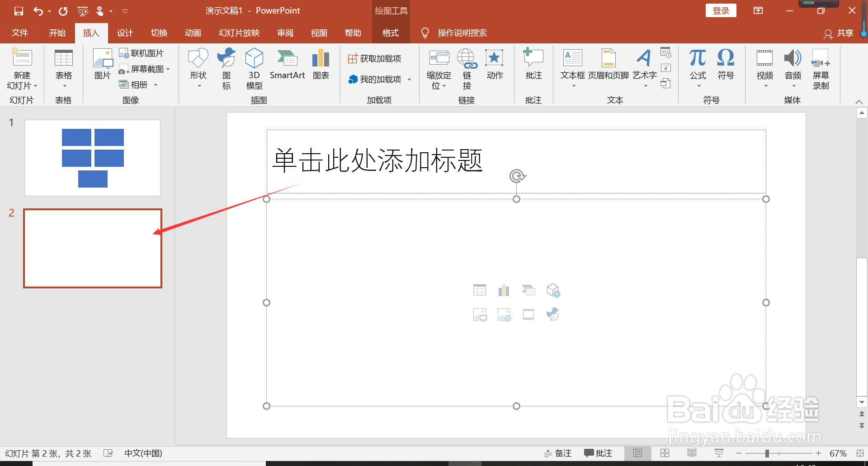
Task: Insert 艺术字 (WordArt)
Action: [x=644, y=67]
